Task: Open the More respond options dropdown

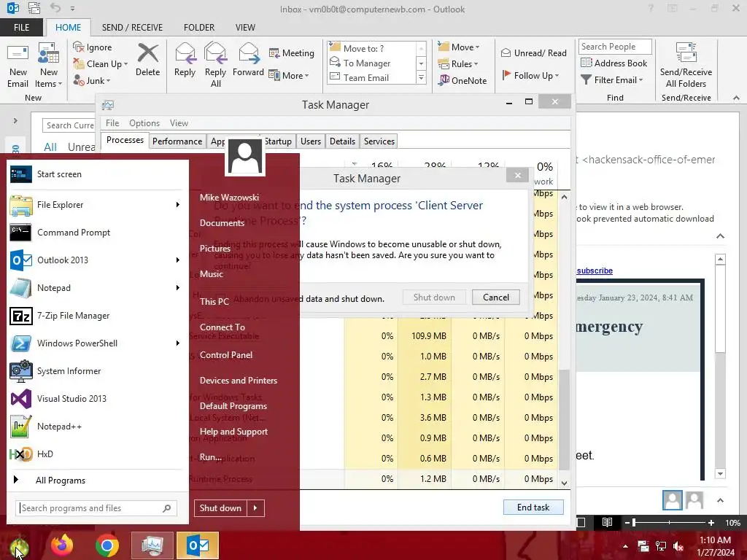Action: 289,75
